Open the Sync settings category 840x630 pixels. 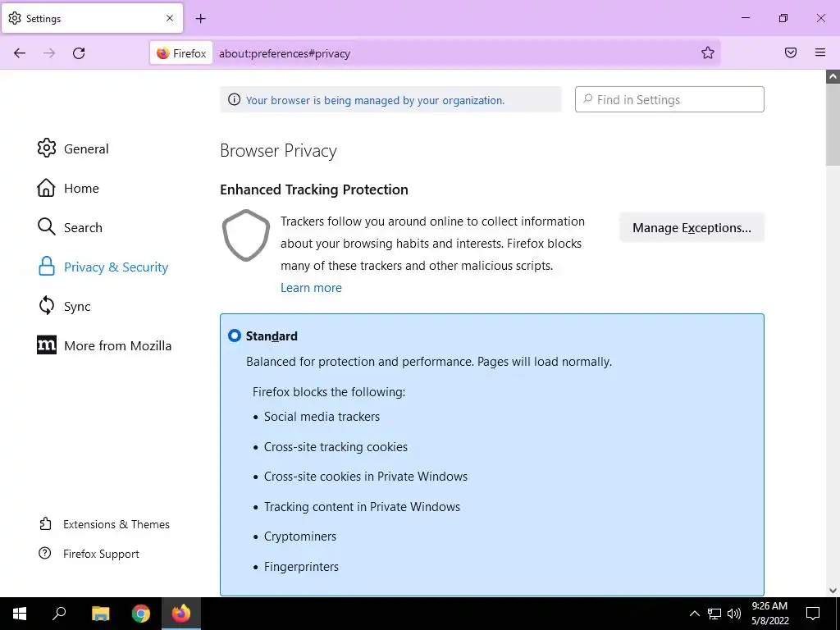(x=64, y=306)
